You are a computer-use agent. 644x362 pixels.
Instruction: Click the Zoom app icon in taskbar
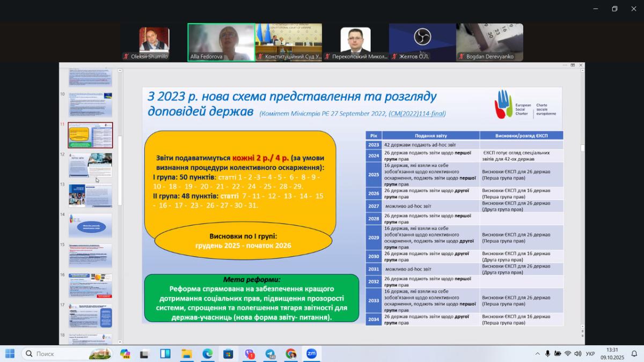[x=311, y=353]
